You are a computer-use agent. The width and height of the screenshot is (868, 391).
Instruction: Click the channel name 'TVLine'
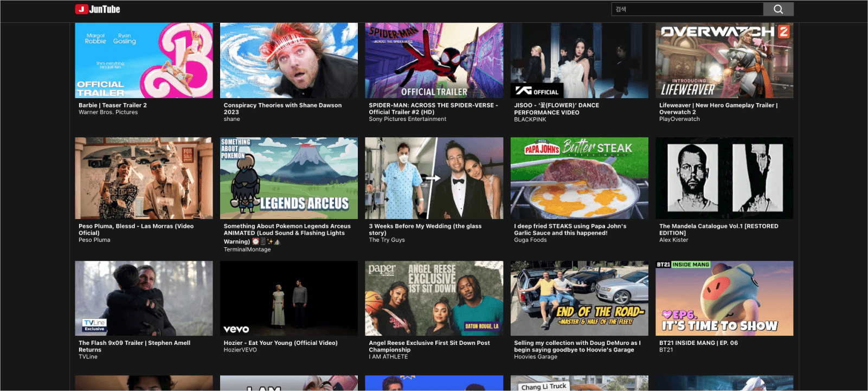(88, 357)
